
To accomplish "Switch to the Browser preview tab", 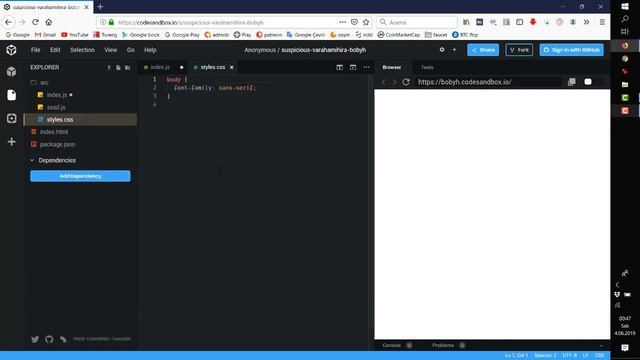I will [392, 67].
